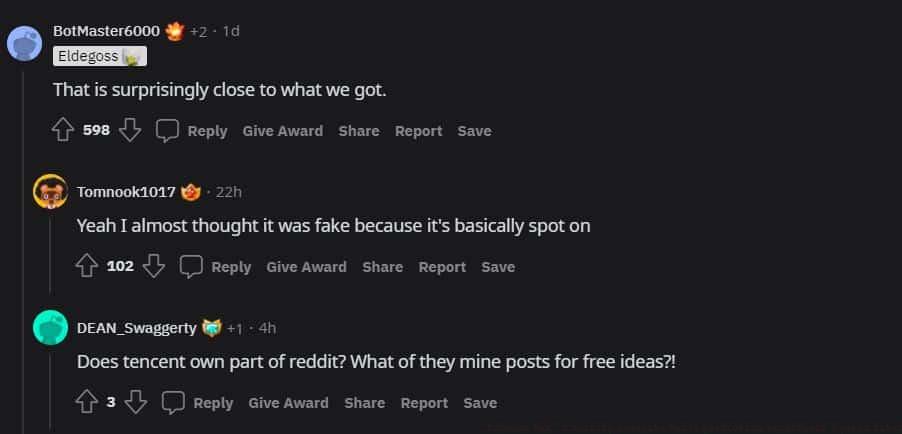Screen dimensions: 902x434
Task: Open DEAN_Swaggerty's green avatar
Action: [50, 327]
